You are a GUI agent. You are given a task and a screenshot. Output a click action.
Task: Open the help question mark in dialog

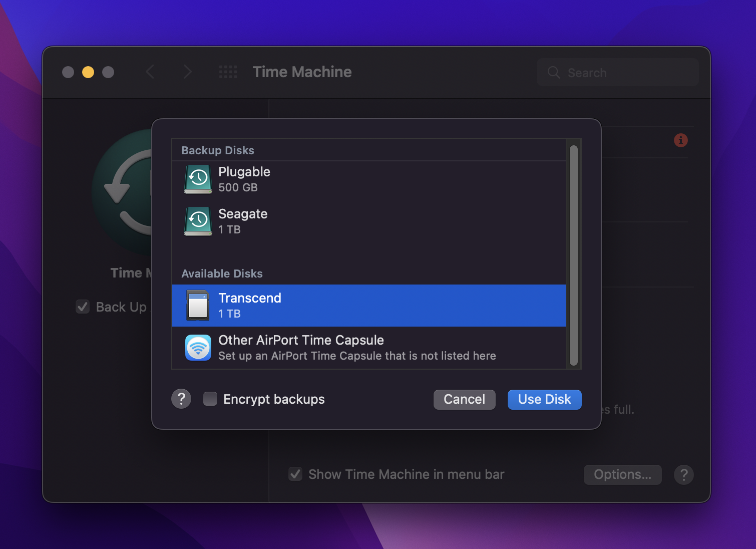(x=181, y=399)
